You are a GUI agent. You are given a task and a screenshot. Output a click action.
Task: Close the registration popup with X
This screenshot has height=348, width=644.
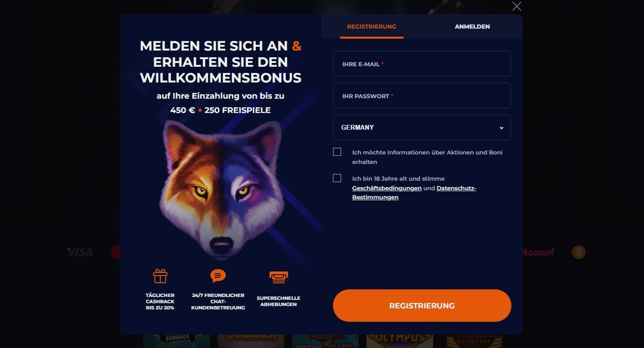(x=517, y=6)
